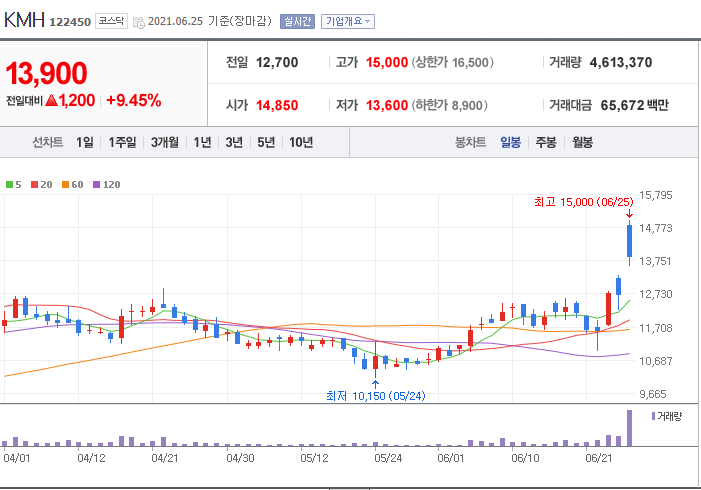Click the 고가 value 15,000
Image resolution: width=701 pixels, height=490 pixels.
coord(387,63)
